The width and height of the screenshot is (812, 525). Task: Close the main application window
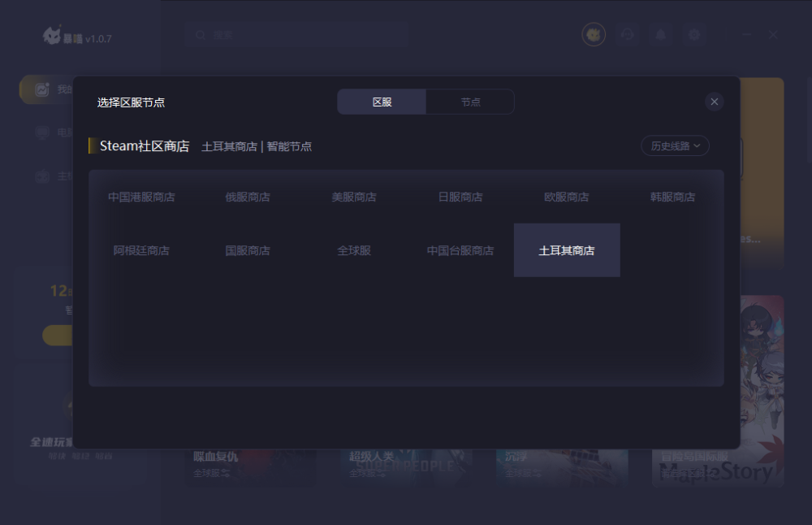(x=773, y=35)
